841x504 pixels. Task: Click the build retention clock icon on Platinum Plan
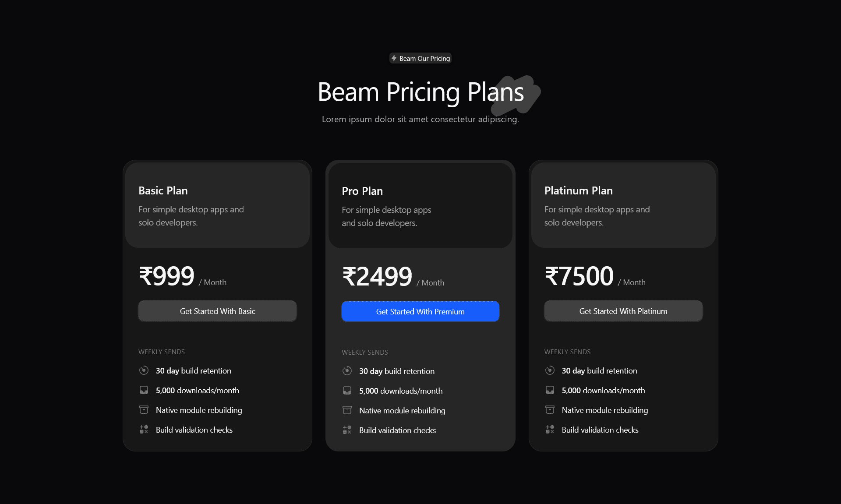click(x=550, y=370)
